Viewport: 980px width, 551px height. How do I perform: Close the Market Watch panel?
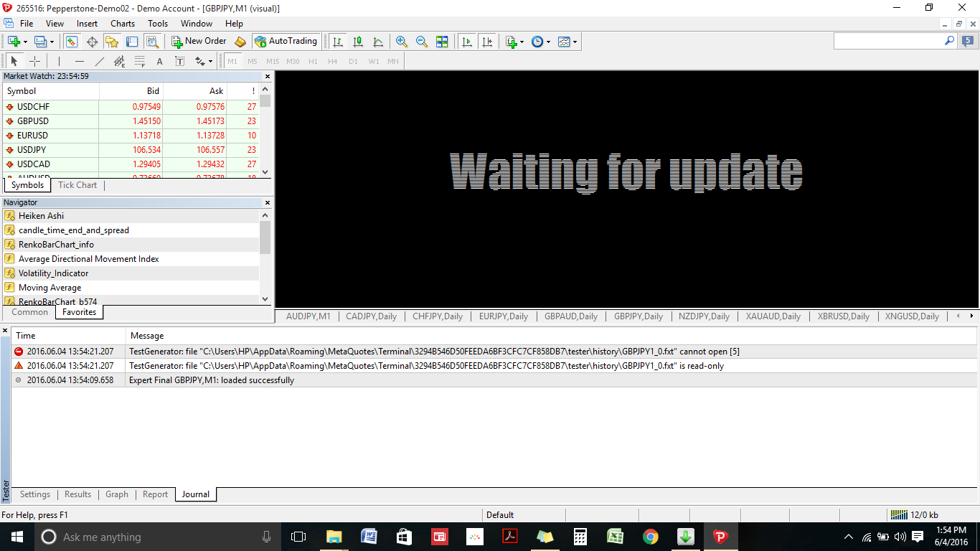tap(268, 76)
